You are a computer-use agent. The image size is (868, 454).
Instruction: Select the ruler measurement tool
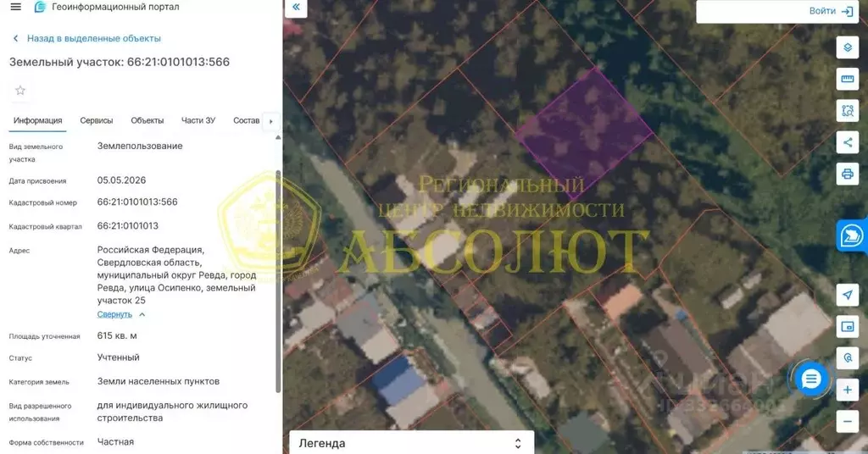(x=848, y=79)
